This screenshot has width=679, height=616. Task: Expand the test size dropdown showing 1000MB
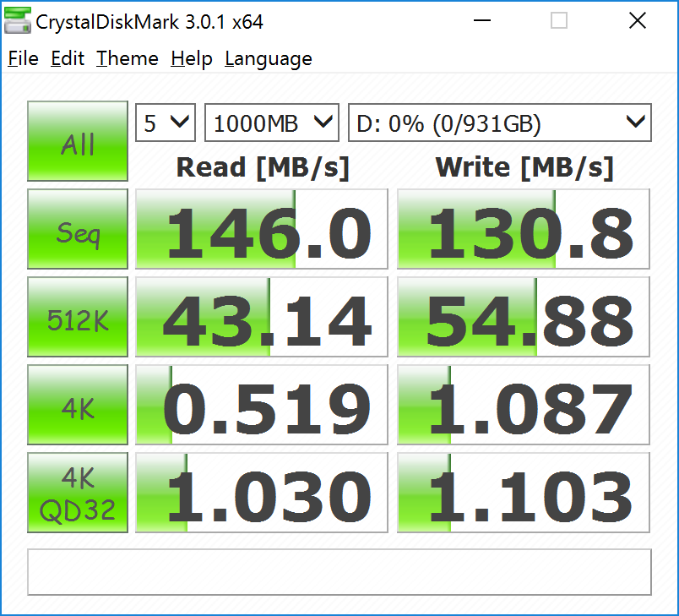point(271,123)
